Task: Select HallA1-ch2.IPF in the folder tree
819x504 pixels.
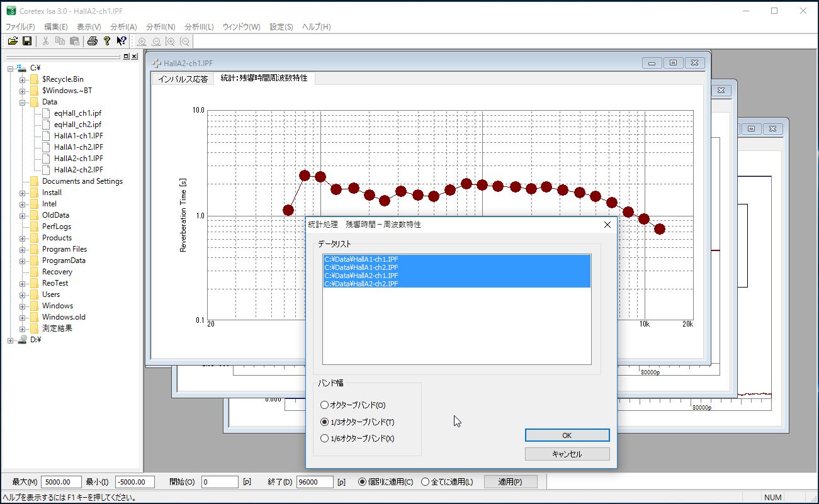Action: pyautogui.click(x=79, y=147)
